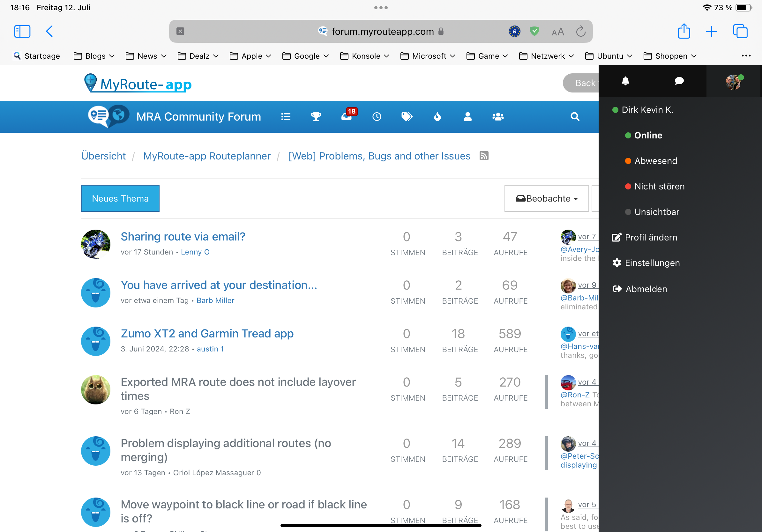Open the popular flame icon
Image resolution: width=762 pixels, height=532 pixels.
[x=437, y=117]
